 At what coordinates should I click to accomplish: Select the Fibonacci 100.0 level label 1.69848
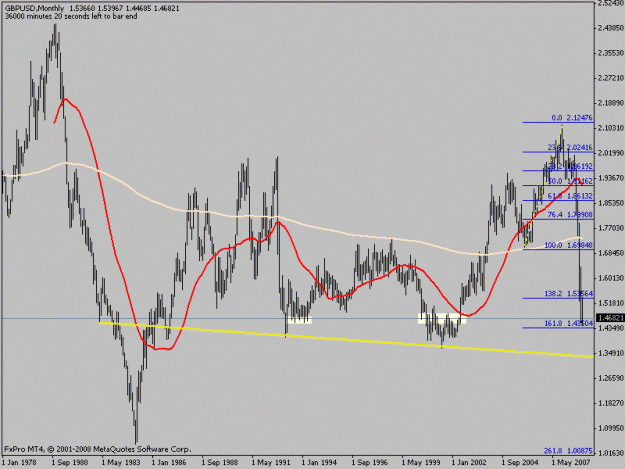coord(568,245)
